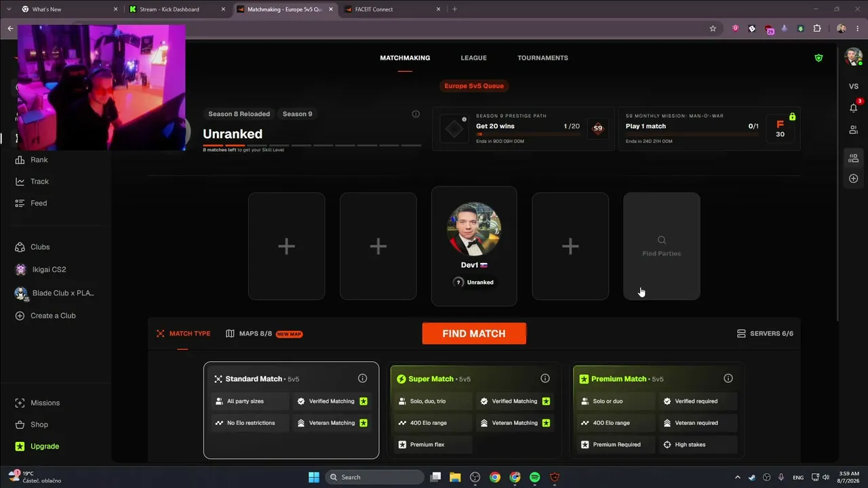Click the Unranked placement progress bar
The height and width of the screenshot is (488, 868).
312,145
